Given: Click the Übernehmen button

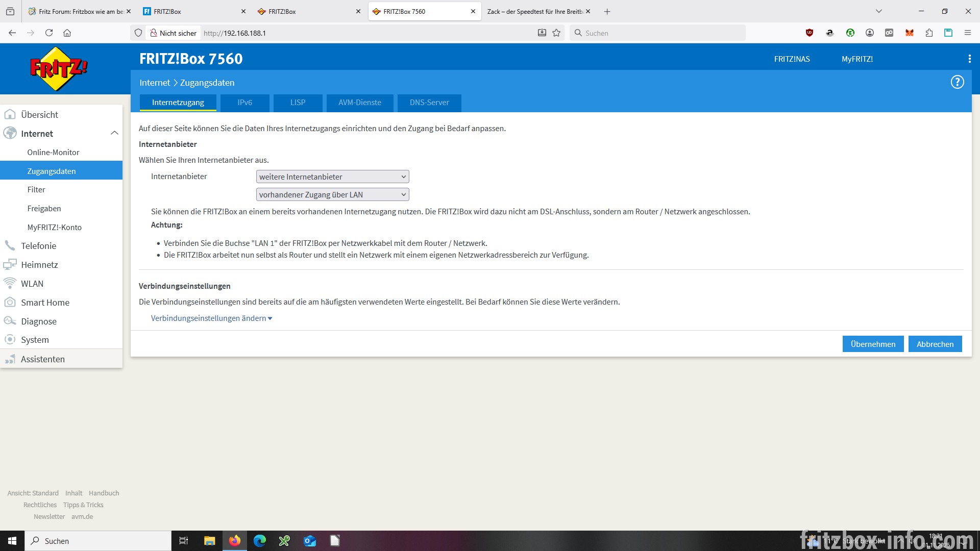Looking at the screenshot, I should [873, 344].
